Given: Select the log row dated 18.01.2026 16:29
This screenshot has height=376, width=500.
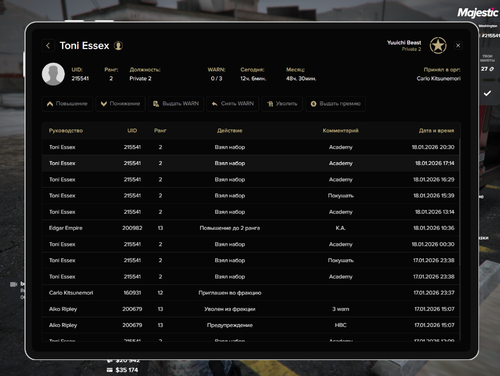Looking at the screenshot, I should tap(251, 180).
